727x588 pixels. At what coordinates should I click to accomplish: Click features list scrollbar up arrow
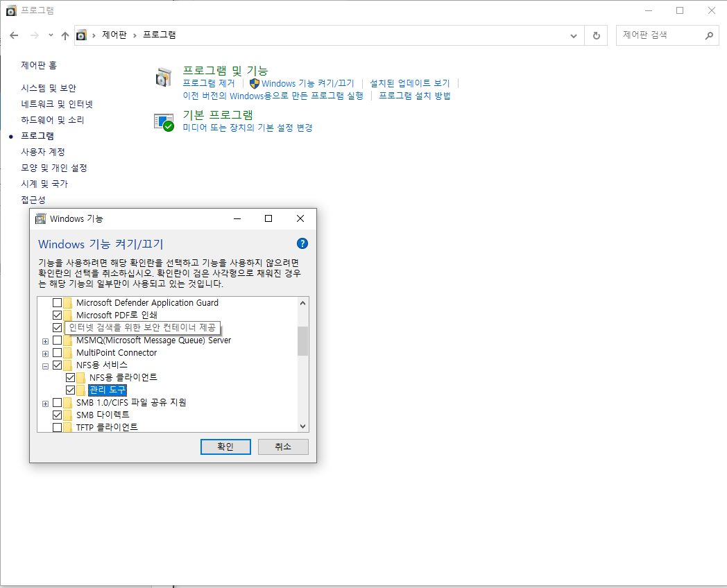point(302,303)
